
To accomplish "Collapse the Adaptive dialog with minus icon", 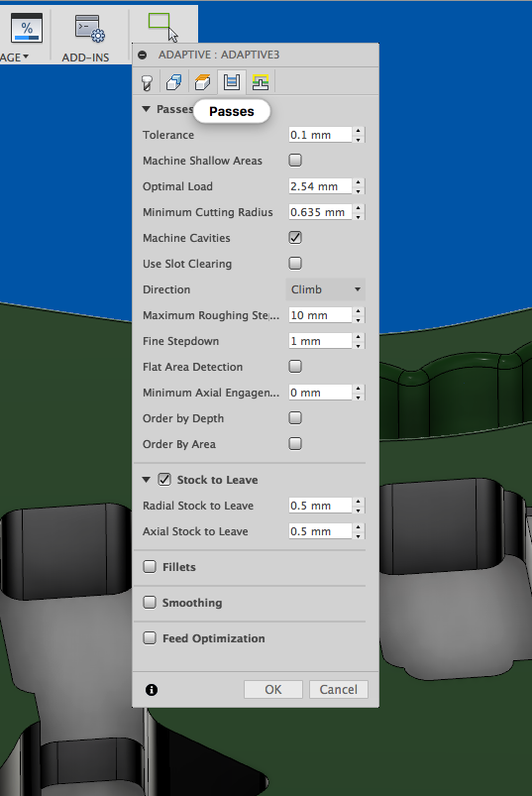I will 143,55.
